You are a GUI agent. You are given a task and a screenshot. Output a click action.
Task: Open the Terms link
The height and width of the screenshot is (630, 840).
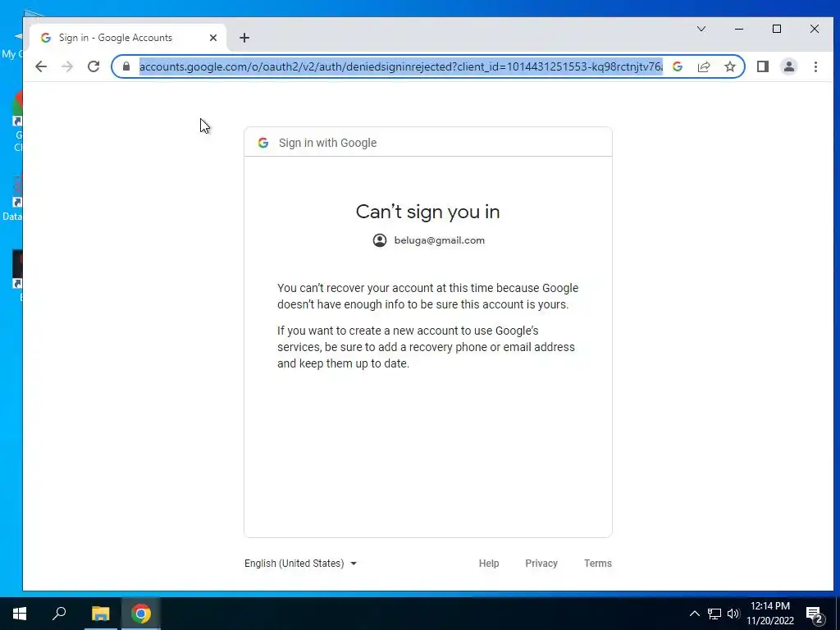click(598, 563)
